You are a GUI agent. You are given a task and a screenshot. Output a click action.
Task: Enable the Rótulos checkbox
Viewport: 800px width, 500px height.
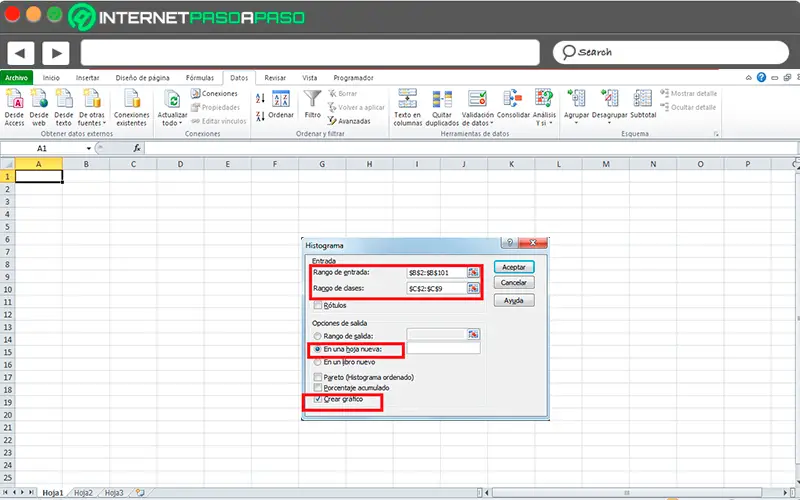click(318, 305)
